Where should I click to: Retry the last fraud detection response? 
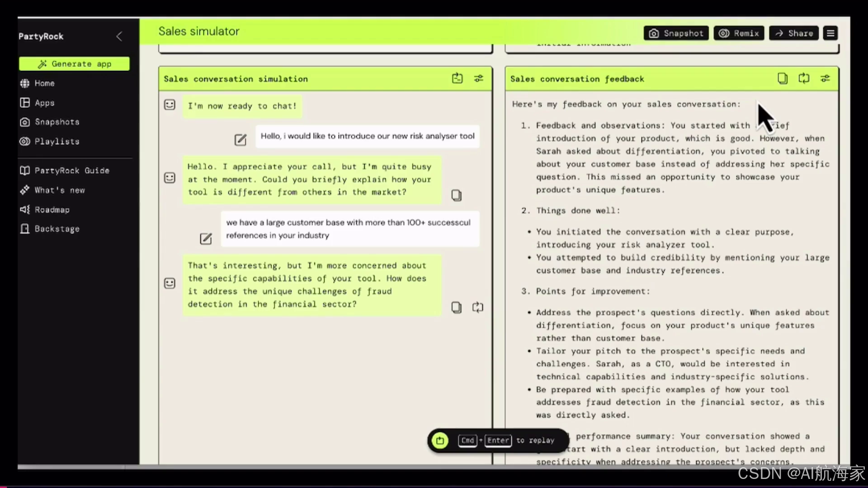click(478, 308)
